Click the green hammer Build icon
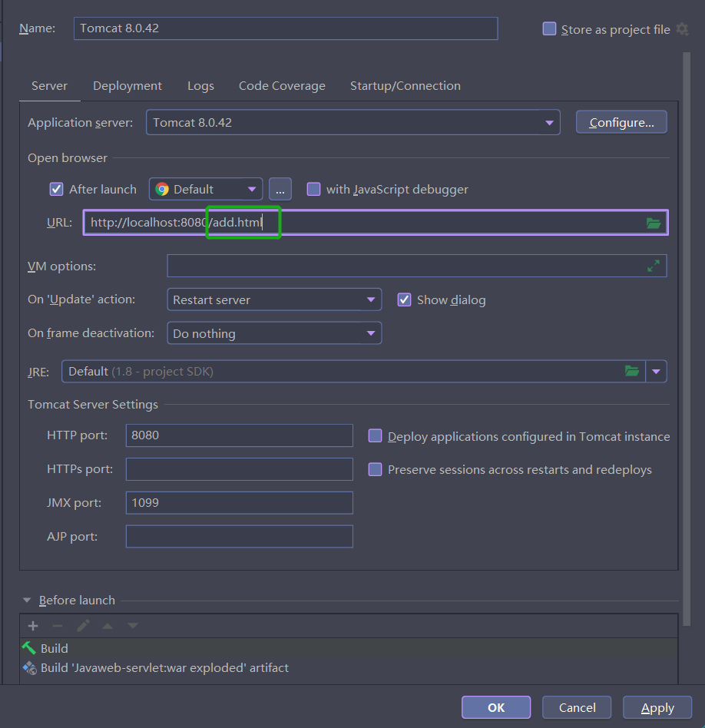 28,647
